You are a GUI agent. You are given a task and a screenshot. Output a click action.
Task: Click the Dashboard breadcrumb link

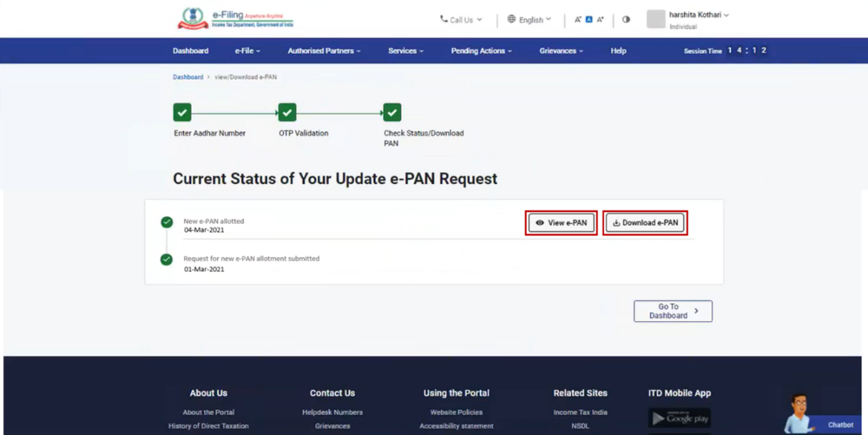188,77
